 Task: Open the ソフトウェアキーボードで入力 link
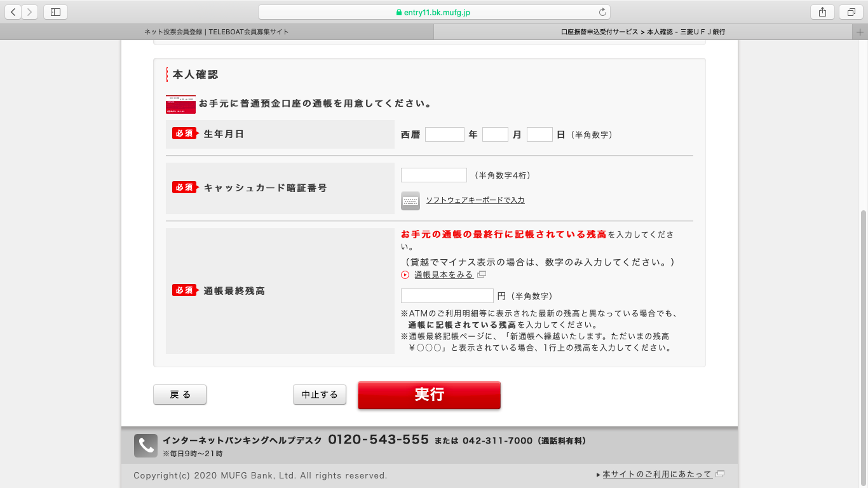point(475,200)
